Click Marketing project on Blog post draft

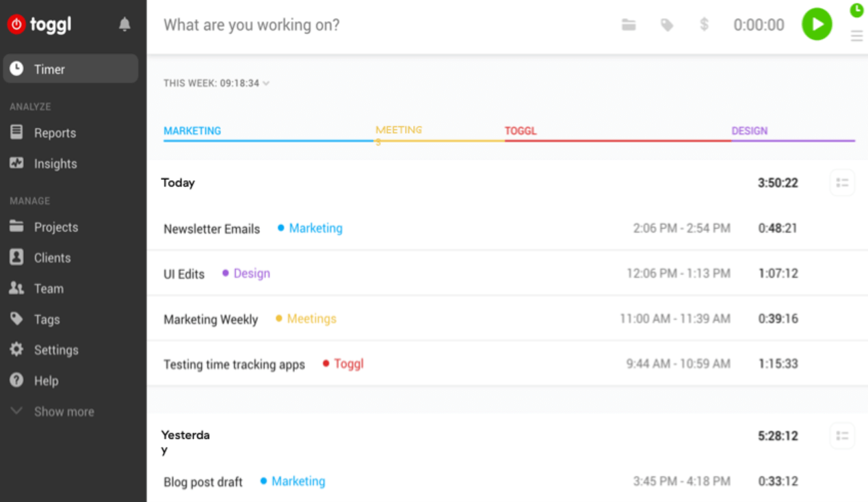coord(293,481)
